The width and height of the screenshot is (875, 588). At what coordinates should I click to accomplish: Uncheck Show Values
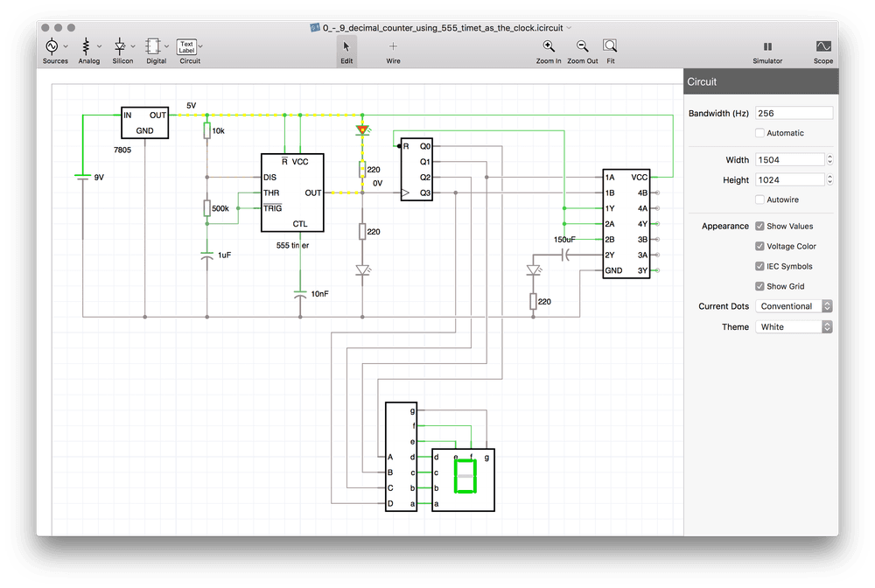tap(759, 226)
